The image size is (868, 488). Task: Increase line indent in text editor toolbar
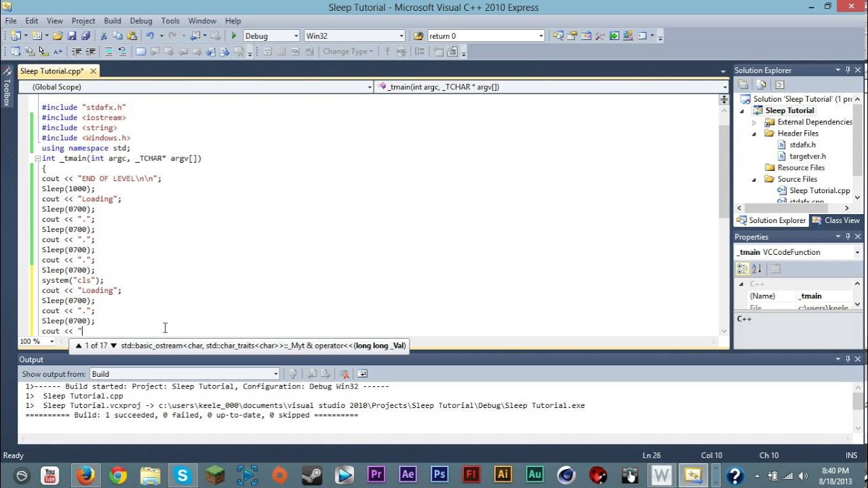90,52
